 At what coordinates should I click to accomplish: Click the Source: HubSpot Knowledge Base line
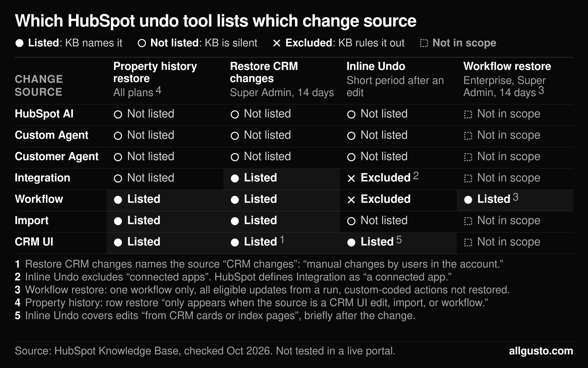point(205,351)
